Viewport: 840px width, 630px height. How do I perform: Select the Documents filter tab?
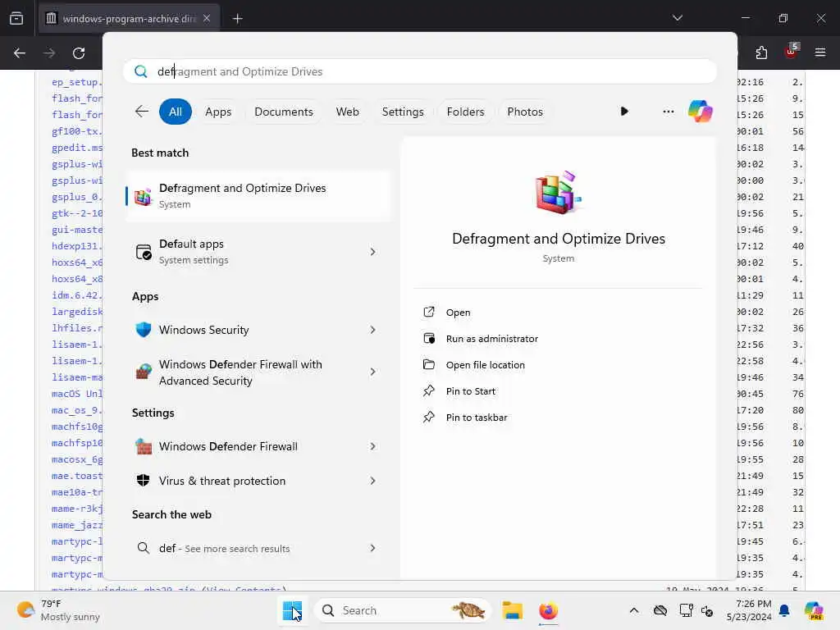pyautogui.click(x=283, y=112)
